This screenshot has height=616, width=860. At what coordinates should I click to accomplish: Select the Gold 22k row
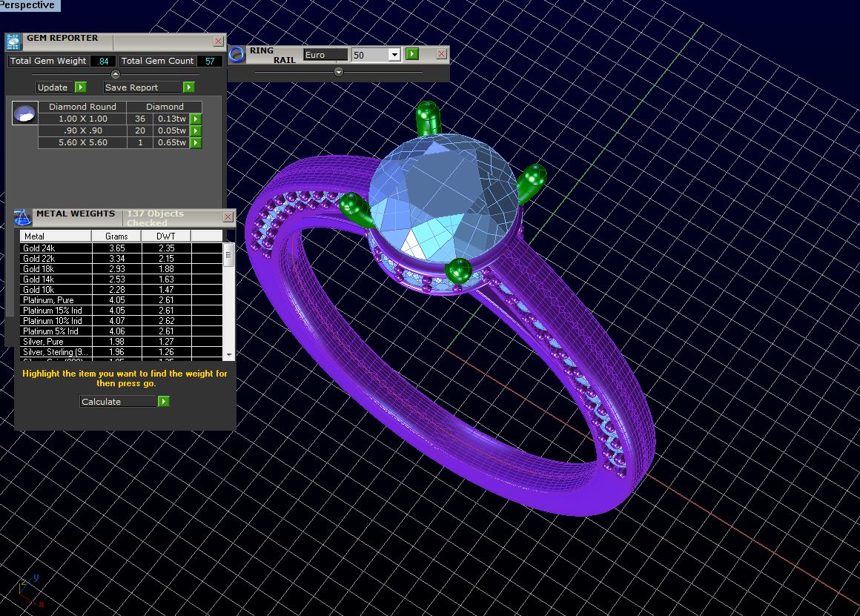point(121,259)
